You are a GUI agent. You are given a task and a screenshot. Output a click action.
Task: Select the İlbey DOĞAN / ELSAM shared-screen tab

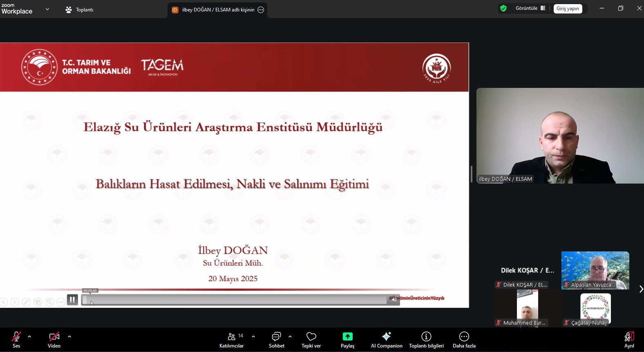[217, 10]
